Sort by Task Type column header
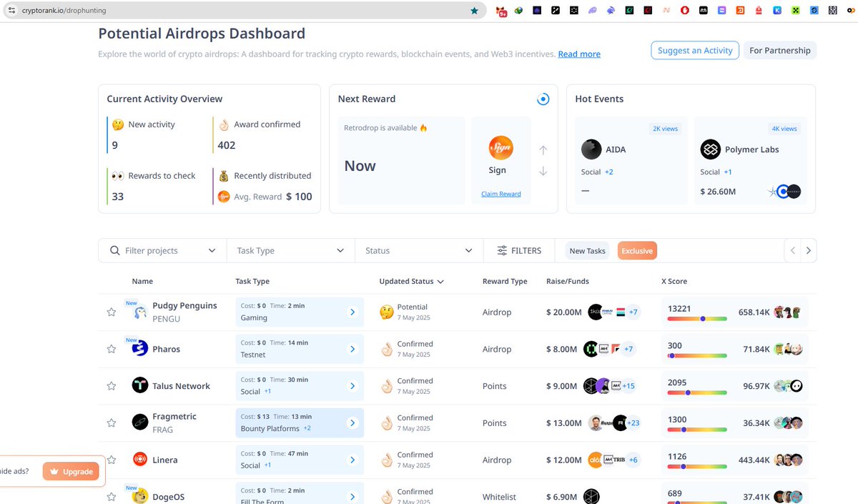 252,282
